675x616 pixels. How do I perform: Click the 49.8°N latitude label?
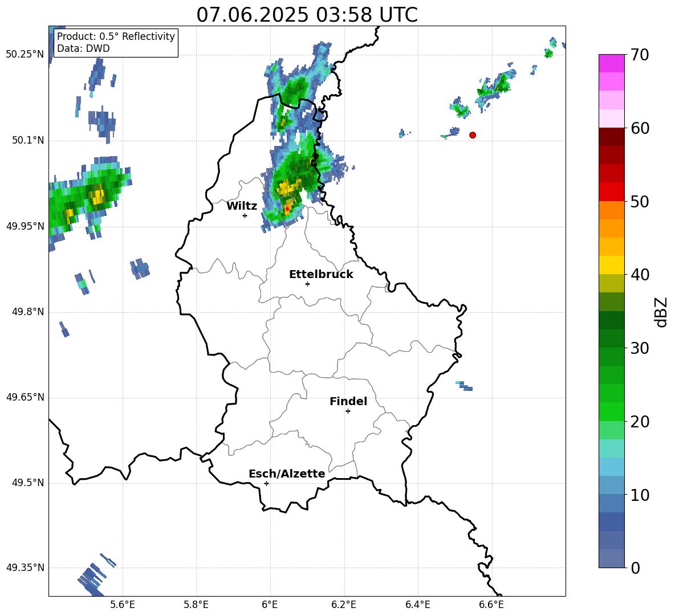point(28,312)
